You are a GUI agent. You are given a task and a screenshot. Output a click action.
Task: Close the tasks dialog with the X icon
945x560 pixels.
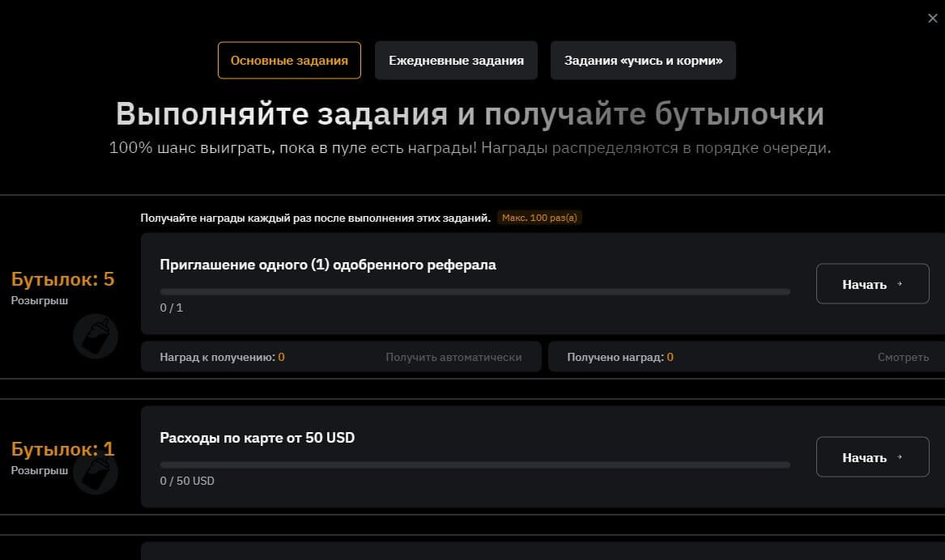tap(932, 19)
